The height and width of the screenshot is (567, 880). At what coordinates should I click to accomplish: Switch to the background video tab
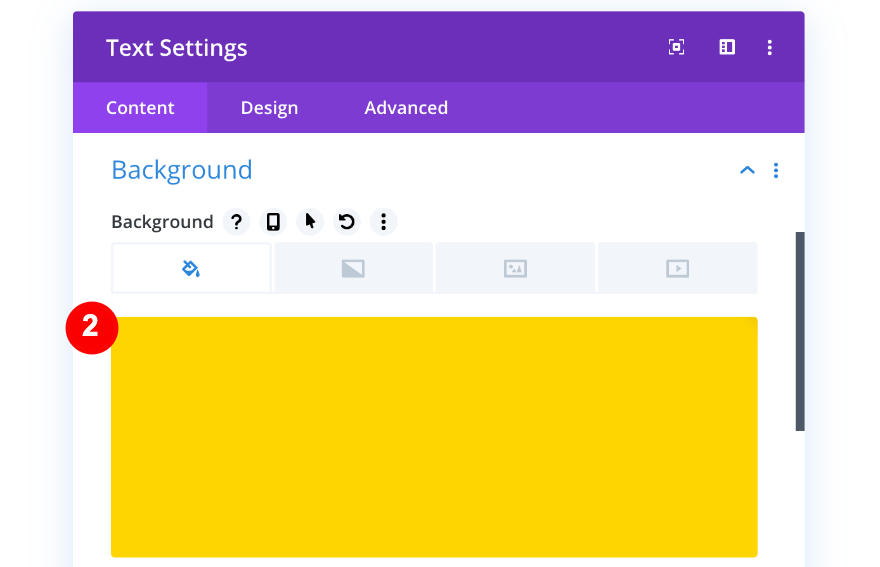pos(677,268)
